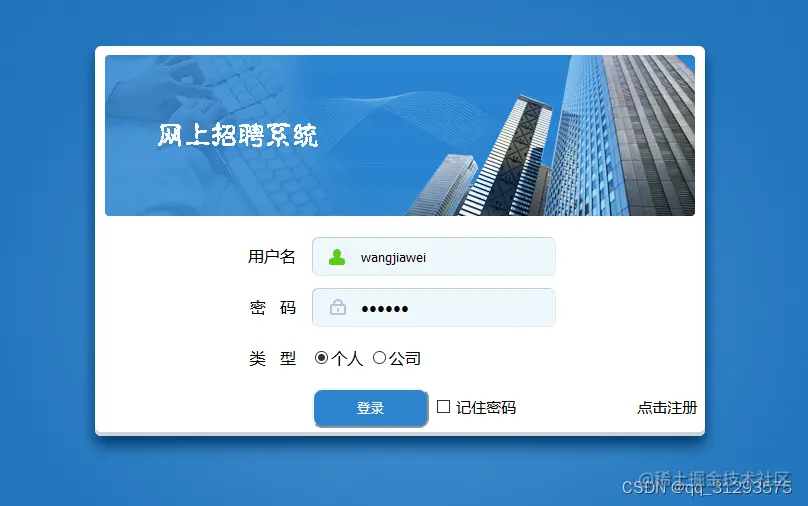Select the 公司 radio button
808x506 pixels.
coord(379,358)
